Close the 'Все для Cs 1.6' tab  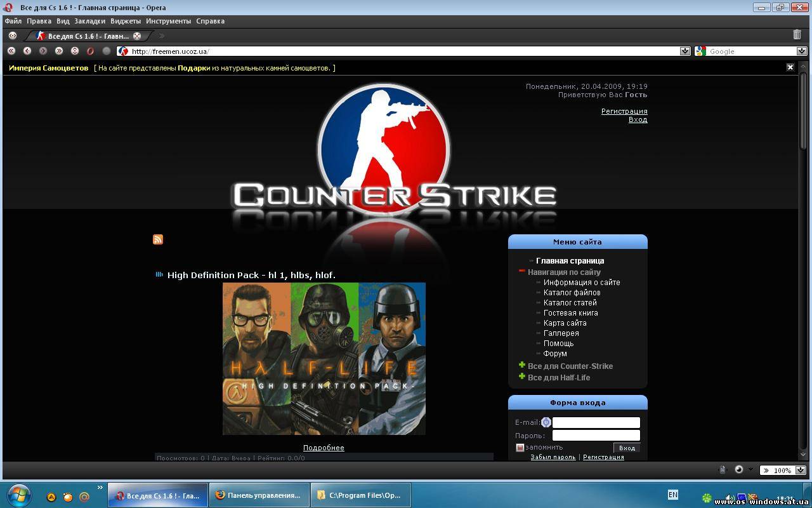[137, 36]
